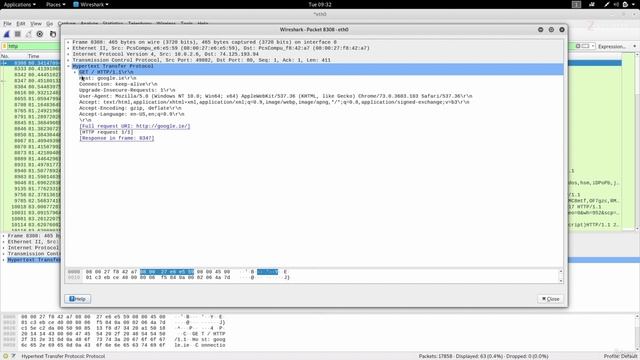
Task: Expand the Ethernet II row in dialog
Action: (x=68, y=48)
